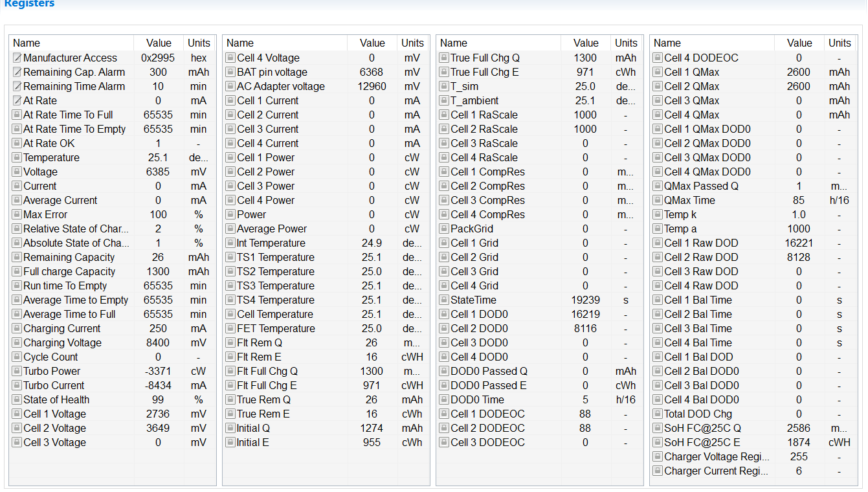Select the StateTime value 19239
The width and height of the screenshot is (868, 492).
pyautogui.click(x=585, y=300)
